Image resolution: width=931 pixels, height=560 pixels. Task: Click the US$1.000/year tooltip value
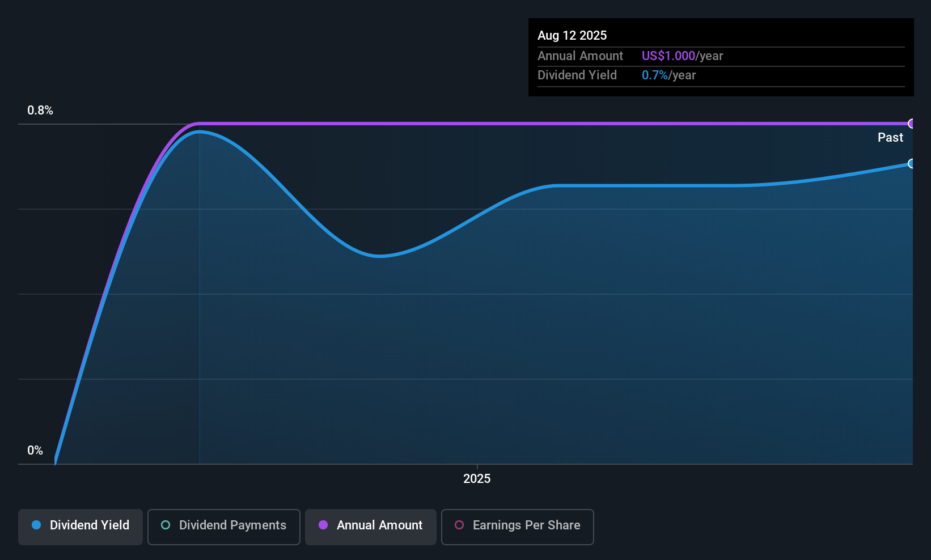682,56
